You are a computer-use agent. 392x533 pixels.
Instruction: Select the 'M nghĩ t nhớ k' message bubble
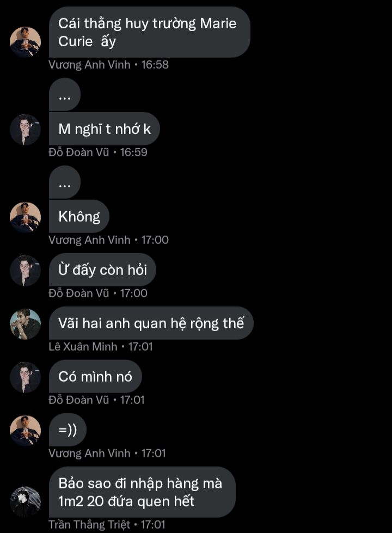point(105,129)
